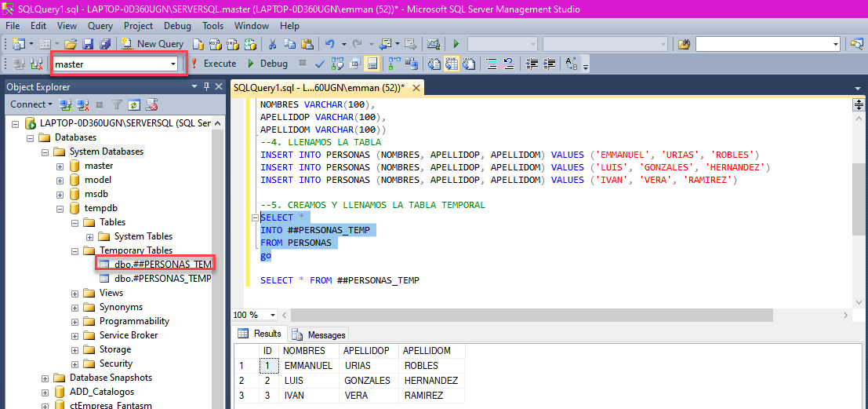Image resolution: width=868 pixels, height=409 pixels.
Task: Open the Connect dropdown in Object Explorer
Action: [31, 104]
